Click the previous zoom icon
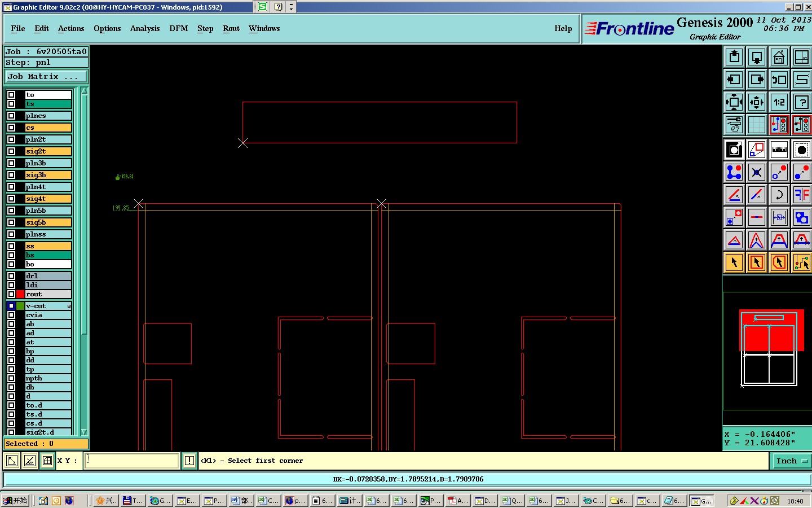Viewport: 812px width, 508px height. pyautogui.click(x=779, y=80)
